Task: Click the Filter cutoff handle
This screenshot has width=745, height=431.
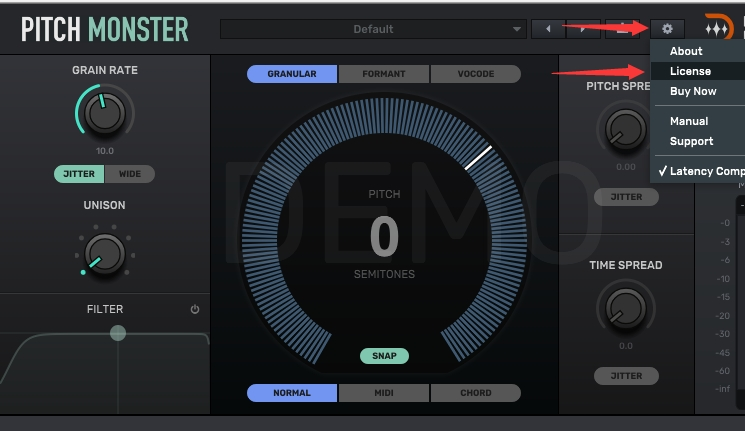Action: pyautogui.click(x=118, y=333)
